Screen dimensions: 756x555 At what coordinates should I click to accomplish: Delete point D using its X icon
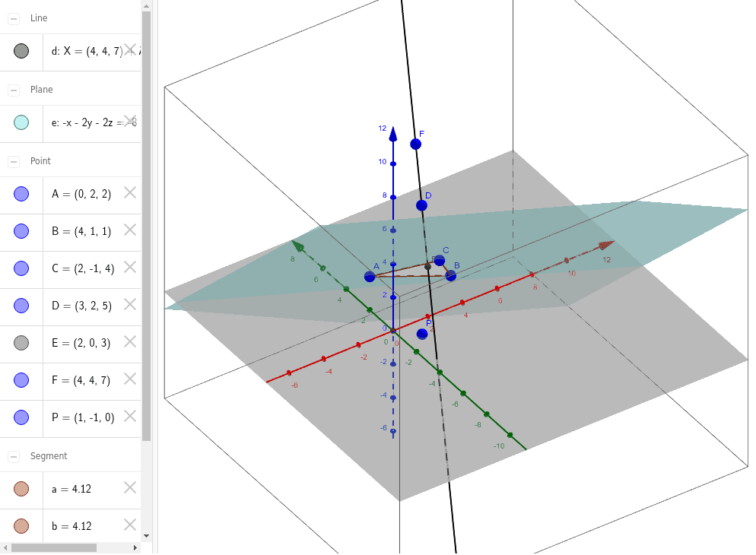[x=129, y=305]
